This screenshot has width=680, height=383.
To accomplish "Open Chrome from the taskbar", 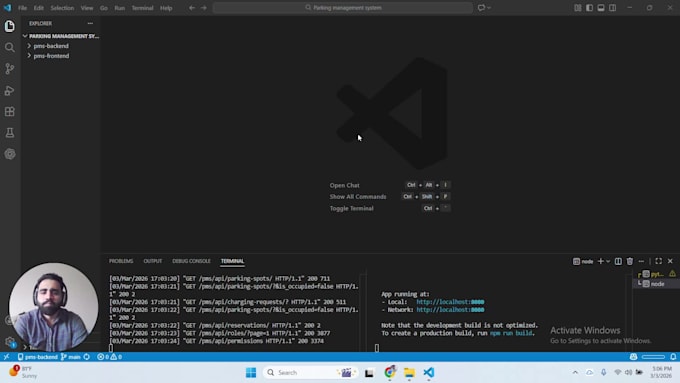I will [x=389, y=372].
